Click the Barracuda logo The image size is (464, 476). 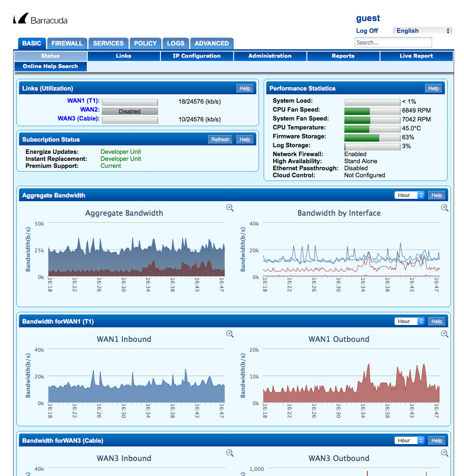click(x=40, y=19)
